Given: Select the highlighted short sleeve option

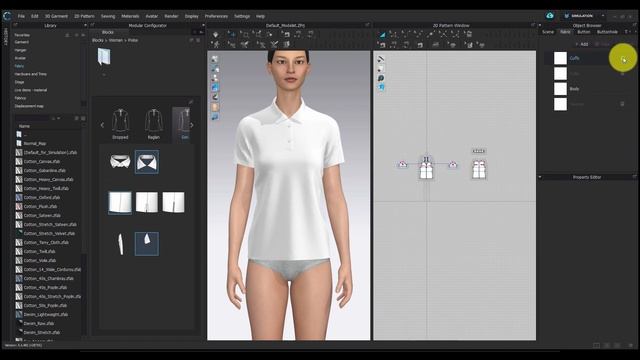Looking at the screenshot, I should coord(147,244).
